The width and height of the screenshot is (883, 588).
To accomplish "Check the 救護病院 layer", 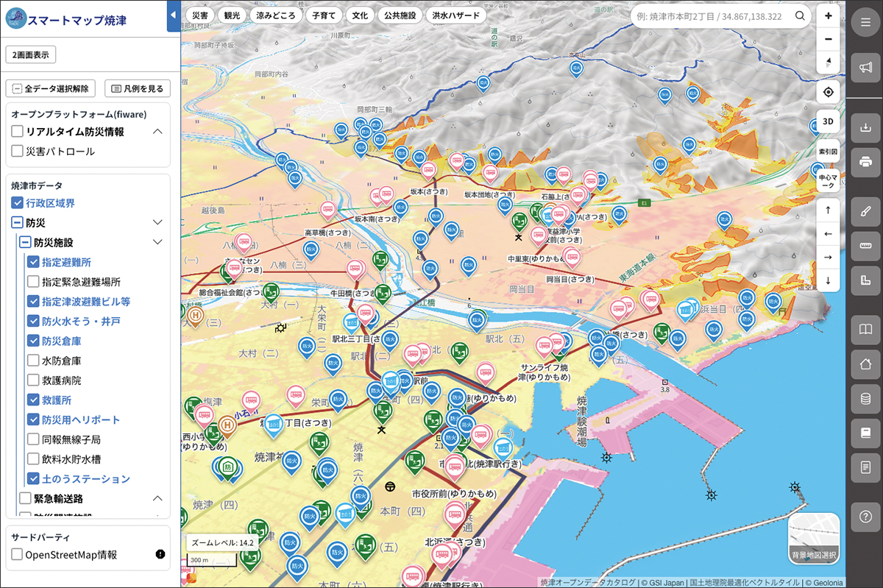I will 33,380.
